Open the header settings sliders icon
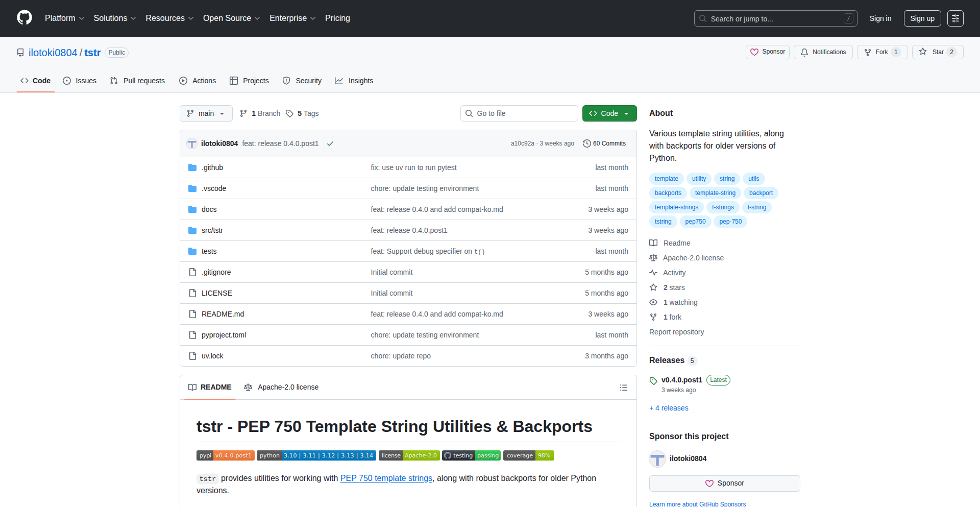Viewport: 980px width, 507px height. [955, 18]
